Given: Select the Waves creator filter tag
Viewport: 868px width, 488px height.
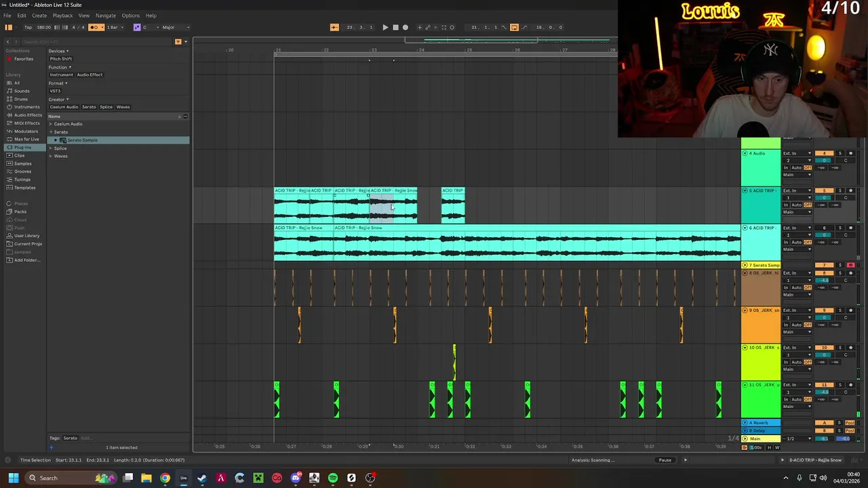Looking at the screenshot, I should [123, 107].
